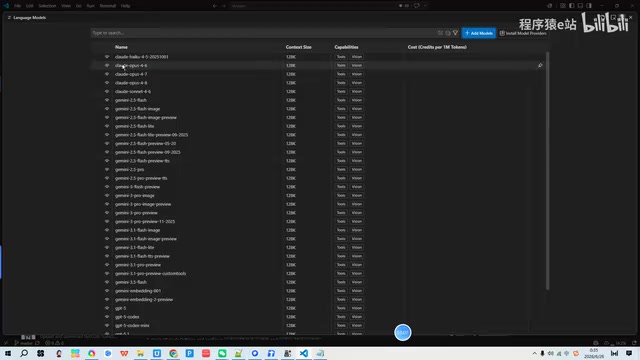Click the models list vertical scrollbar

pos(547,171)
